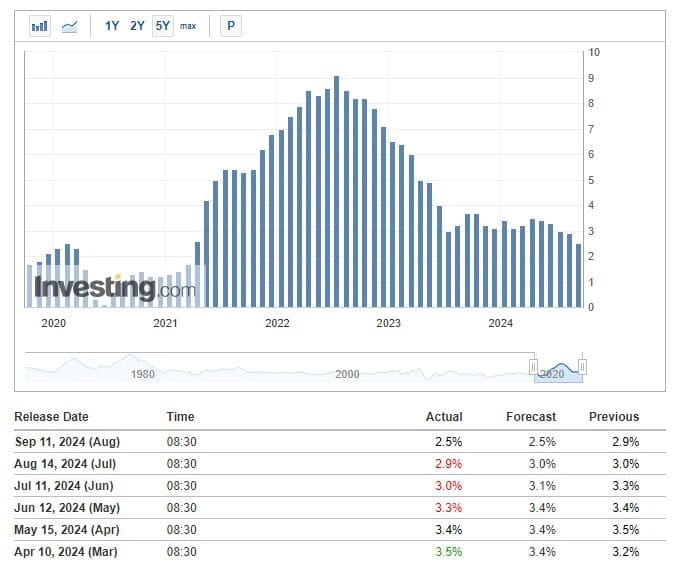
Task: Click the 3.1% forecast value
Action: [542, 486]
